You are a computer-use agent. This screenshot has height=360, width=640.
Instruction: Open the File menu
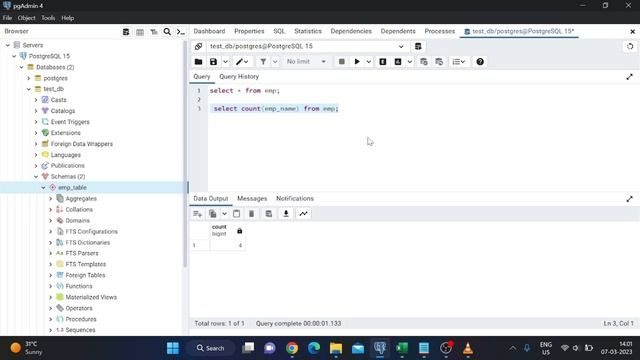[7, 18]
